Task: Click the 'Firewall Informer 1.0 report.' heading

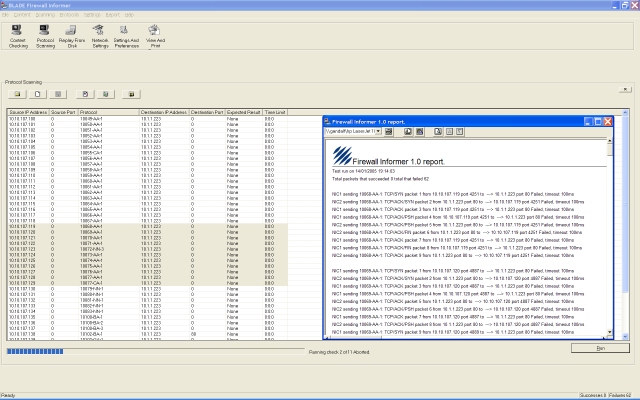Action: click(398, 162)
